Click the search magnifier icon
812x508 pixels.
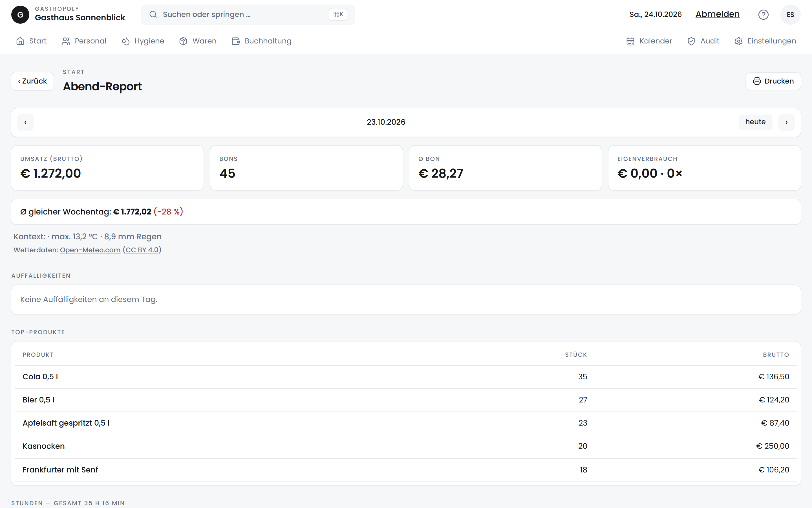click(x=153, y=14)
